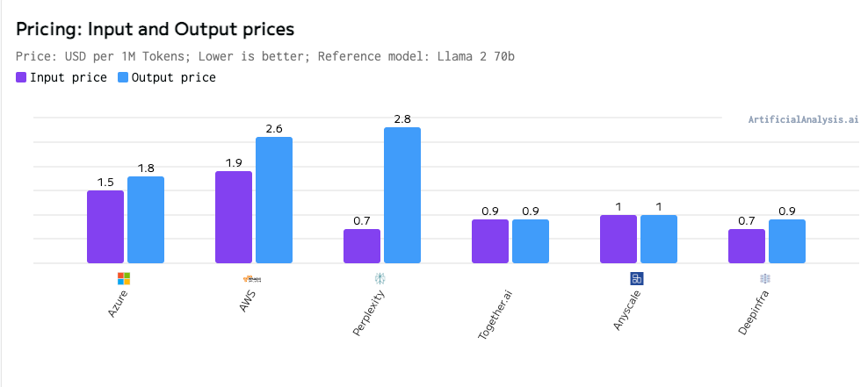868x387 pixels.
Task: Click the Deepinfra logo icon
Action: click(x=765, y=278)
